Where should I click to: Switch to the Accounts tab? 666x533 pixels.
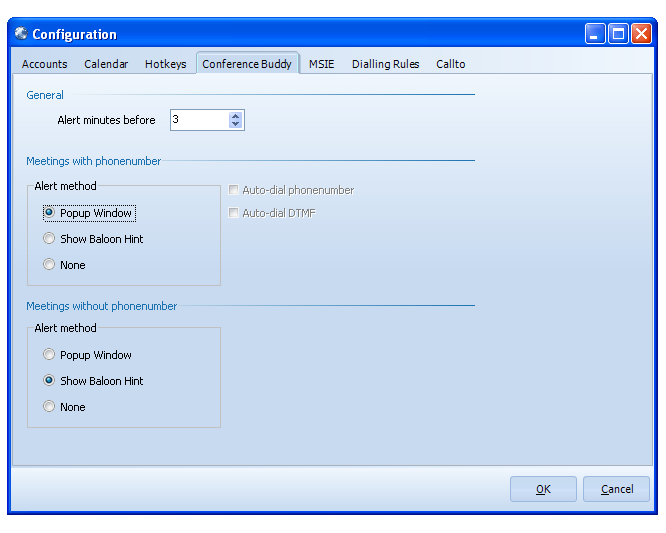45,64
